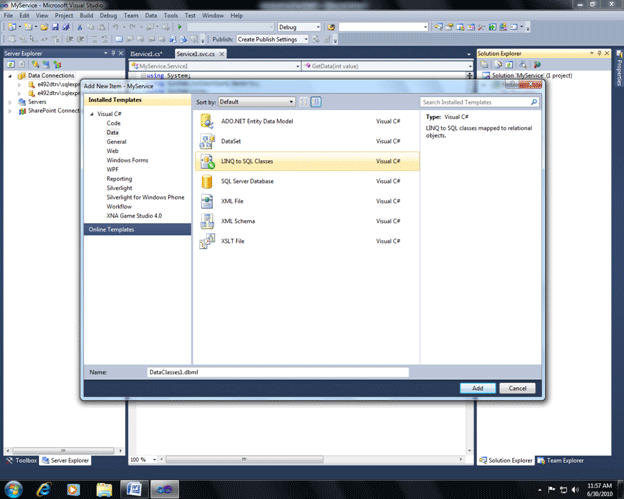The height and width of the screenshot is (499, 624).
Task: Open the GetData(int value) member dropdown
Action: click(x=388, y=66)
